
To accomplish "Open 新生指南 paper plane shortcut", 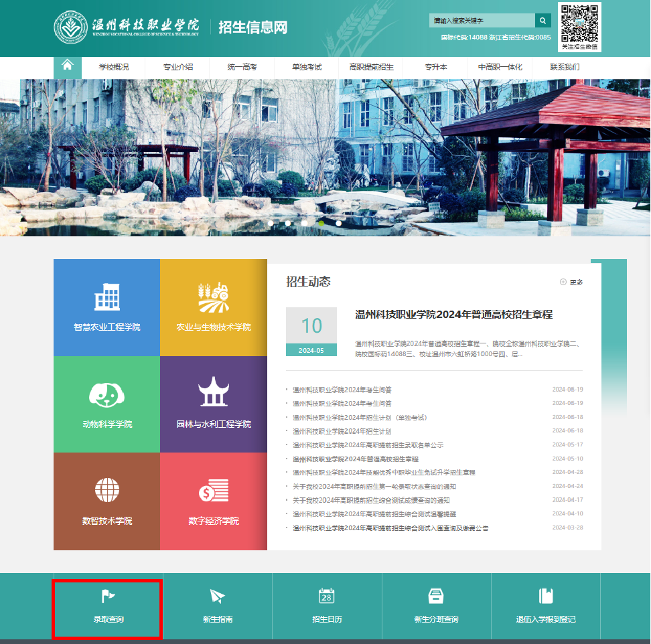I will click(218, 607).
